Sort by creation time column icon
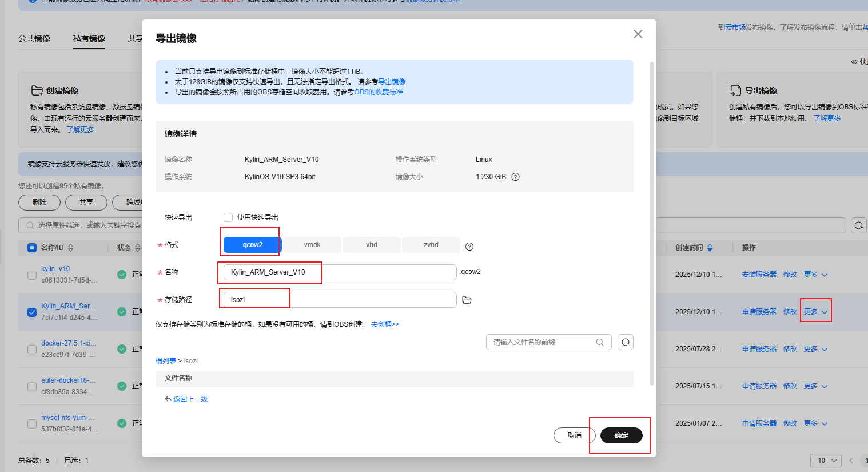This screenshot has height=472, width=868. pyautogui.click(x=710, y=248)
